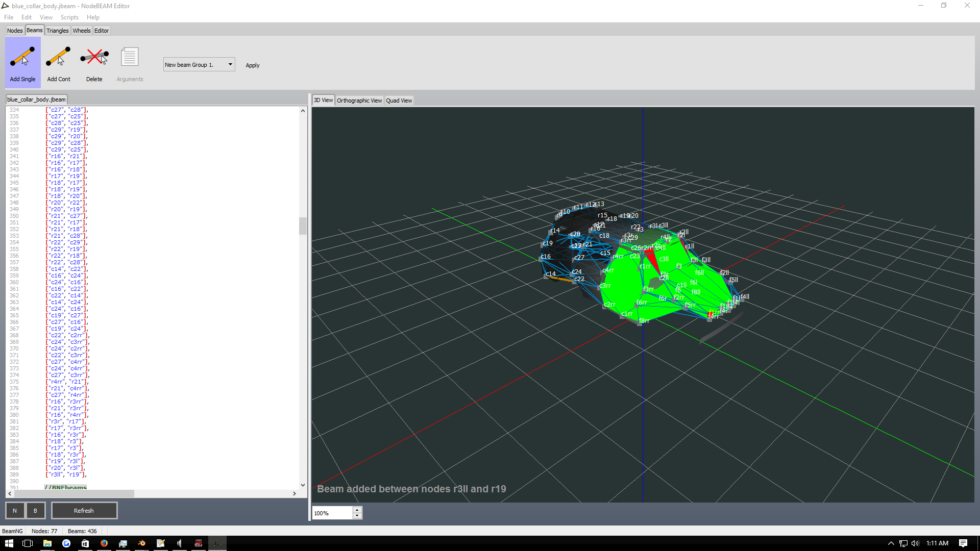Click the Delete beam tool icon
Screen dimensions: 980x551
[x=94, y=57]
